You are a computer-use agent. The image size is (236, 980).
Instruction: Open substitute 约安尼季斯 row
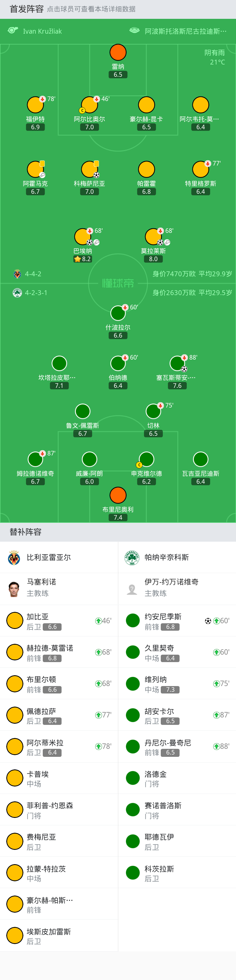[x=177, y=620]
